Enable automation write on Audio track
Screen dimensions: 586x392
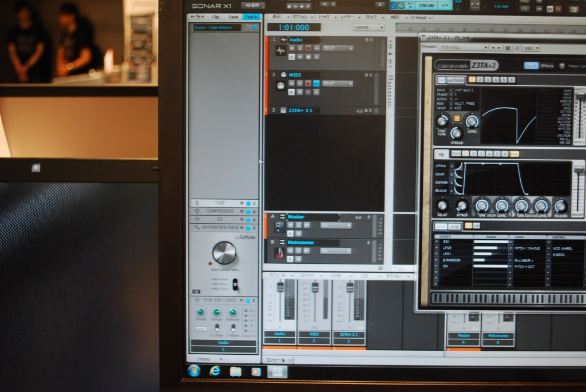point(300,57)
